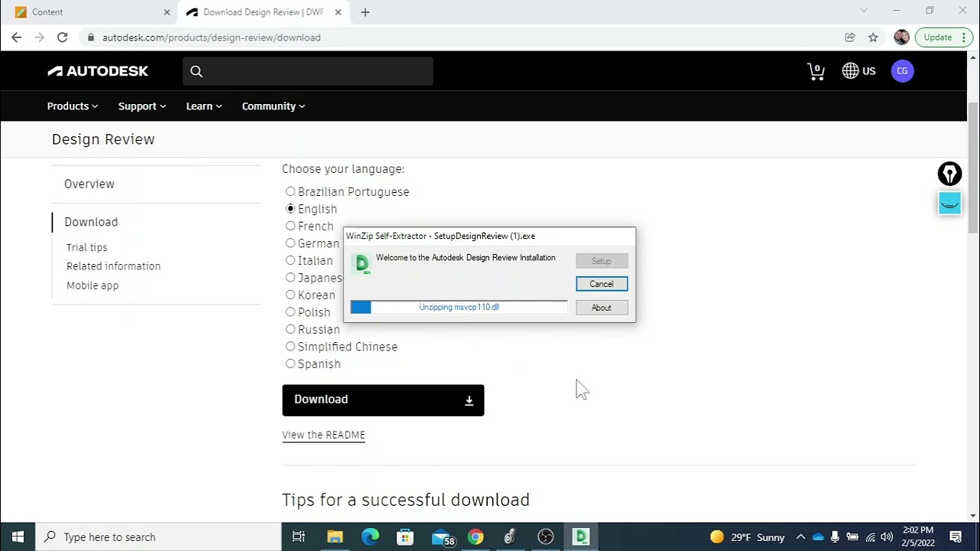Viewport: 980px width, 551px height.
Task: Click the Design Review page title
Action: pos(103,139)
